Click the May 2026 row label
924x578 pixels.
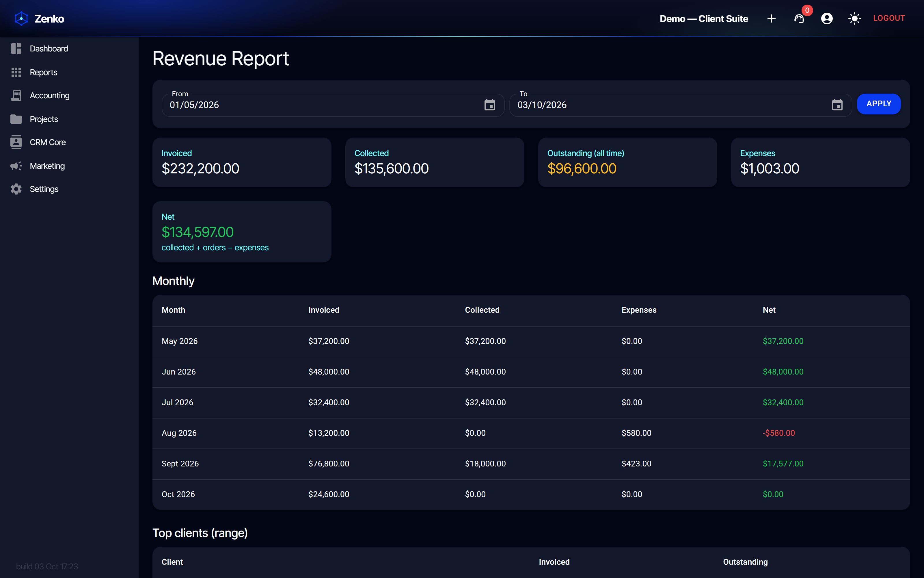point(179,341)
